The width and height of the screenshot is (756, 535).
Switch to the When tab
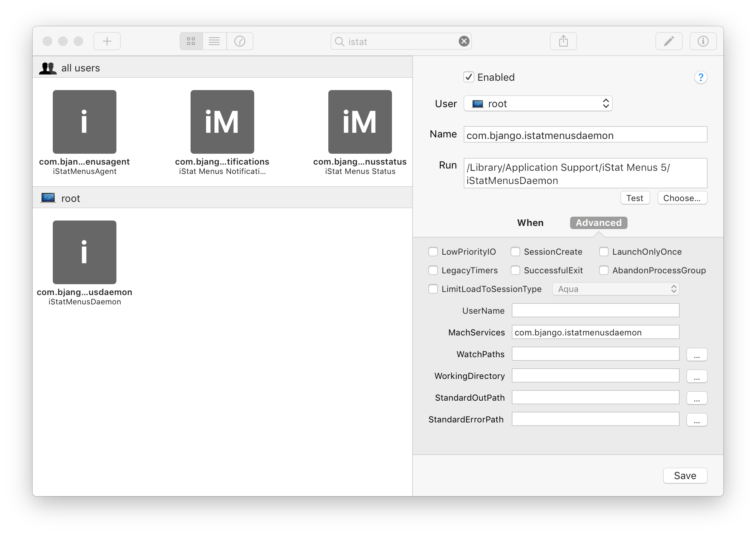click(530, 223)
